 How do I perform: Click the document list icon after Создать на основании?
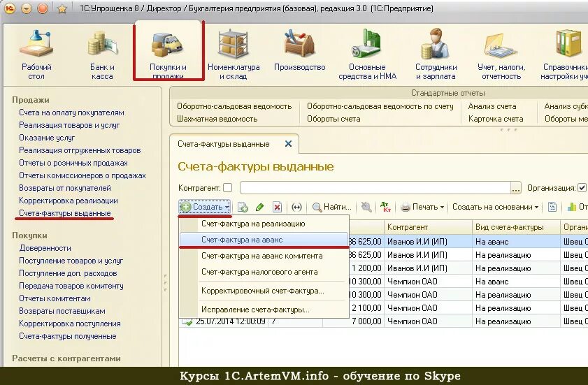pyautogui.click(x=552, y=207)
